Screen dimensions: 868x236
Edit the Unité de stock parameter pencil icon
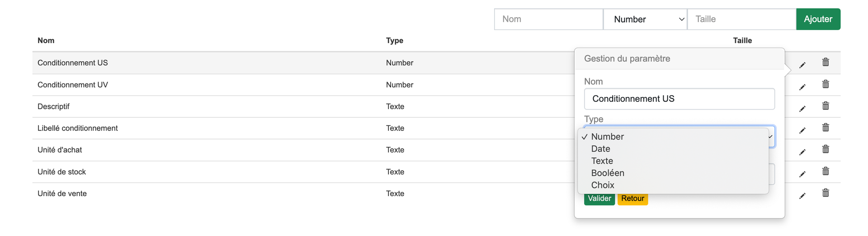pos(802,174)
